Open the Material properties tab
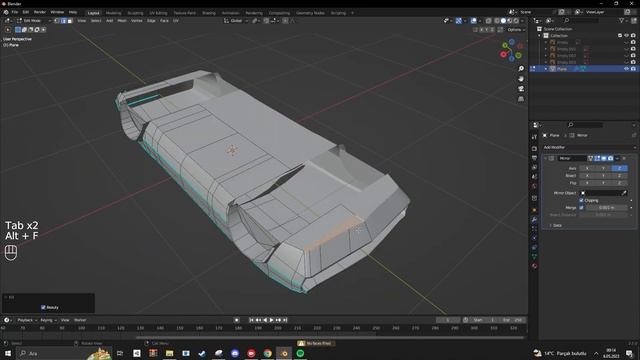 [534, 266]
